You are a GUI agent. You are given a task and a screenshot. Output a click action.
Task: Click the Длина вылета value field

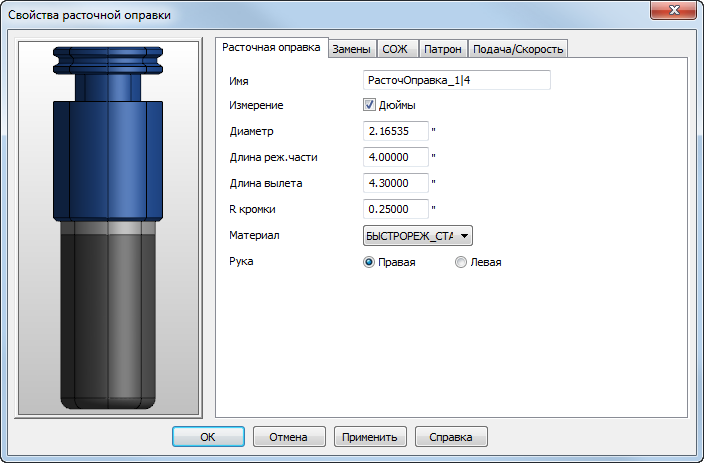pos(396,183)
